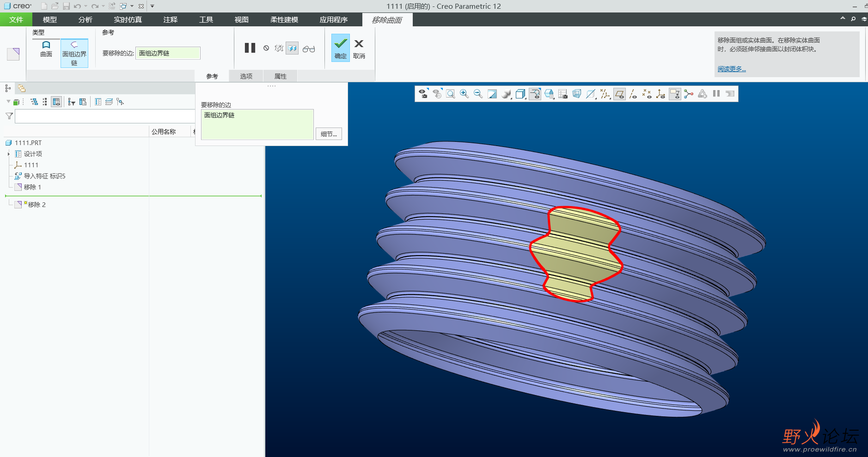Toggle datum axis display visibility
868x457 pixels.
(633, 94)
